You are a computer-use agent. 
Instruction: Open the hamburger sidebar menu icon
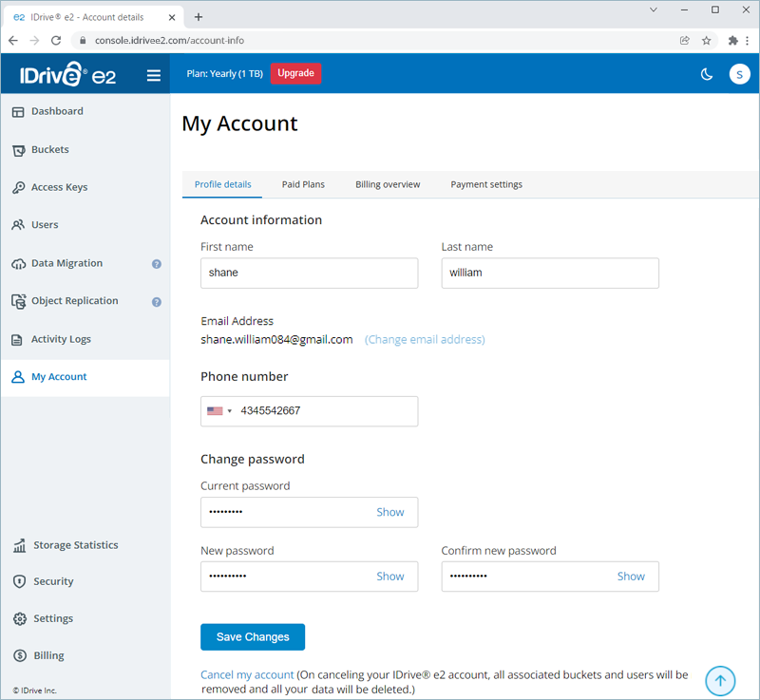pos(154,75)
